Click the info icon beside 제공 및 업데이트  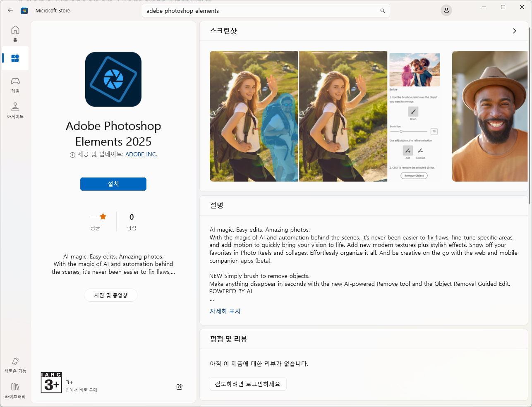click(72, 155)
